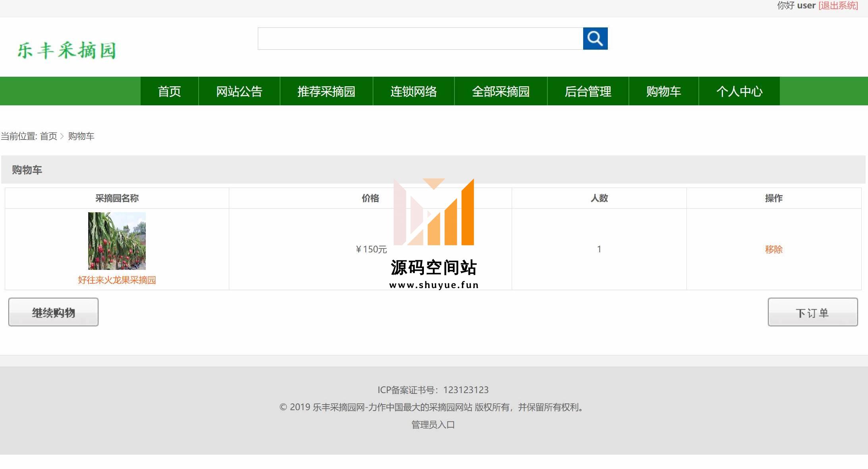868x469 pixels.
Task: Click the 继续购物 button
Action: [53, 312]
